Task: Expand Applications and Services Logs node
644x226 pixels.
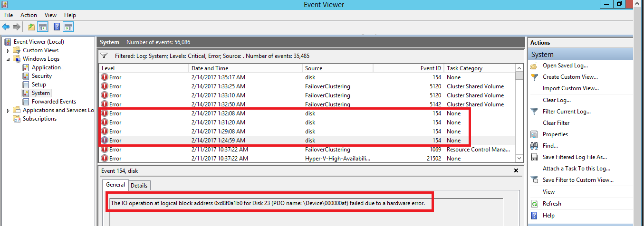Action: coord(8,110)
